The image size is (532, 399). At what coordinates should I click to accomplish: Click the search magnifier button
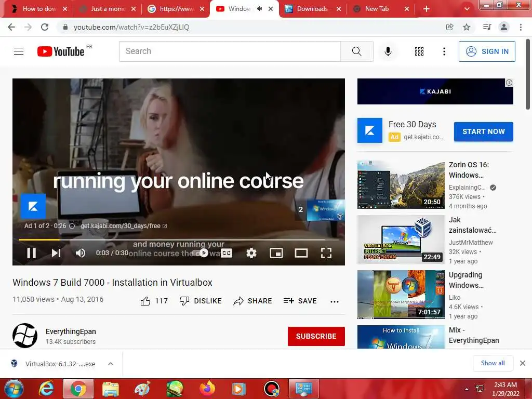356,51
